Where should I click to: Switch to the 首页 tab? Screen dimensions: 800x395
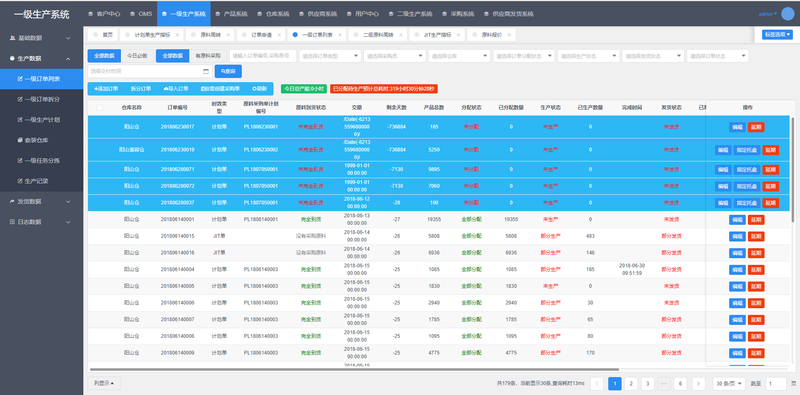[104, 35]
